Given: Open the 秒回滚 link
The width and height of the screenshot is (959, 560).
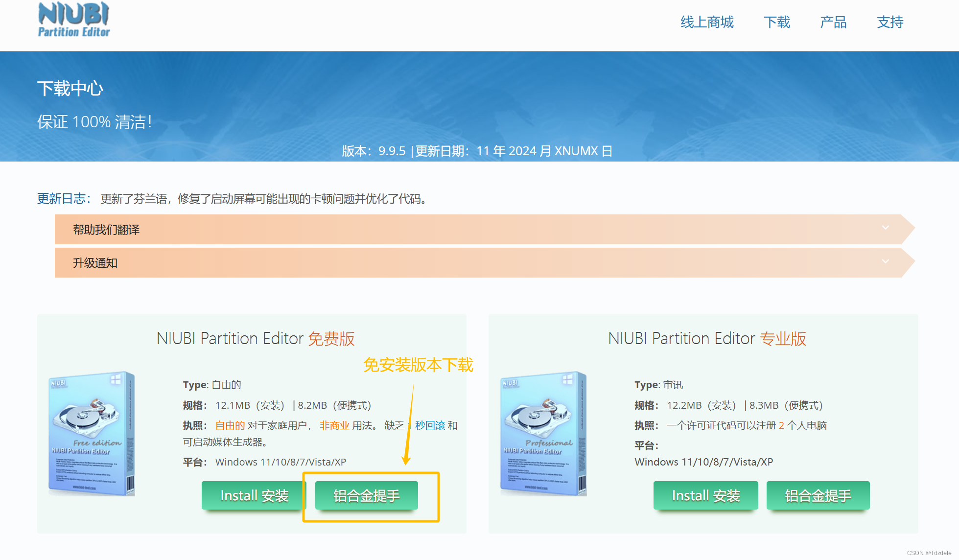Looking at the screenshot, I should [x=430, y=425].
